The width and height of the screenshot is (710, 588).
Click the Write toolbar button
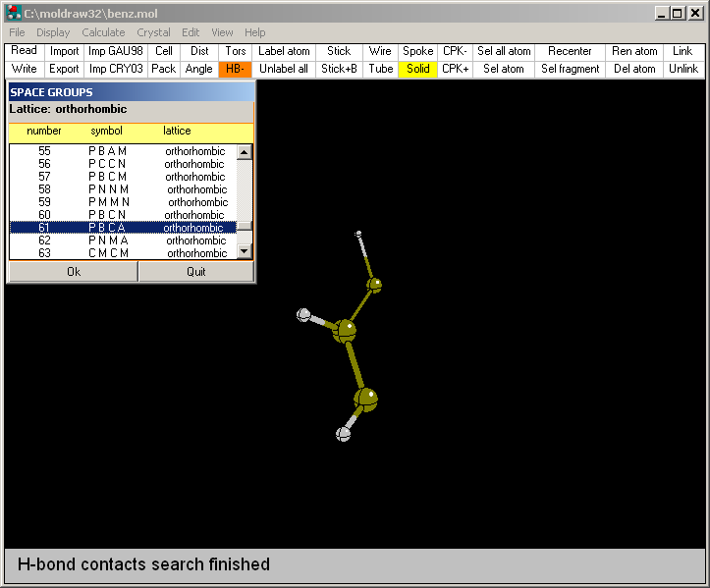25,69
